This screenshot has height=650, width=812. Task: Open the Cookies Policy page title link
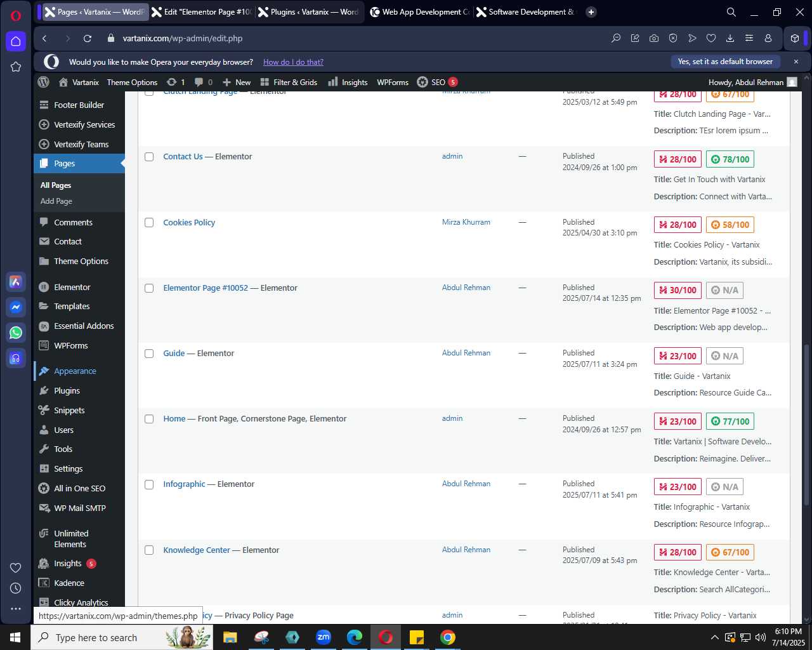(189, 223)
